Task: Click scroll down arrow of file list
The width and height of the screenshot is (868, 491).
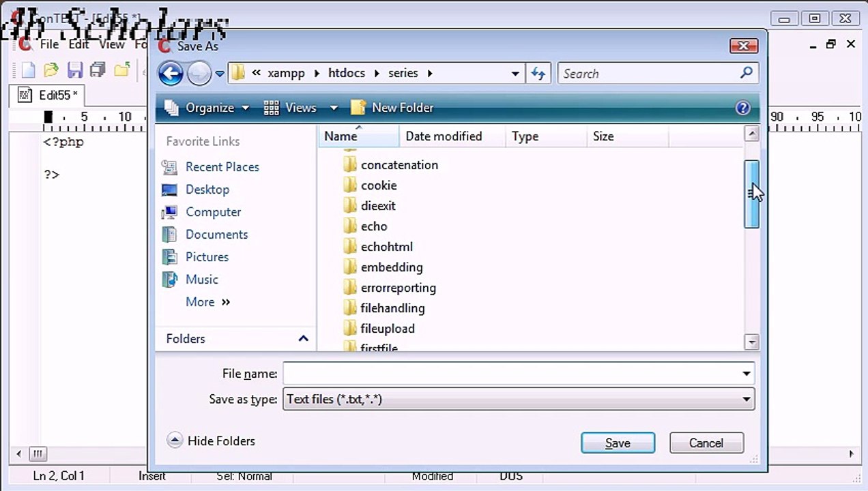Action: point(751,342)
